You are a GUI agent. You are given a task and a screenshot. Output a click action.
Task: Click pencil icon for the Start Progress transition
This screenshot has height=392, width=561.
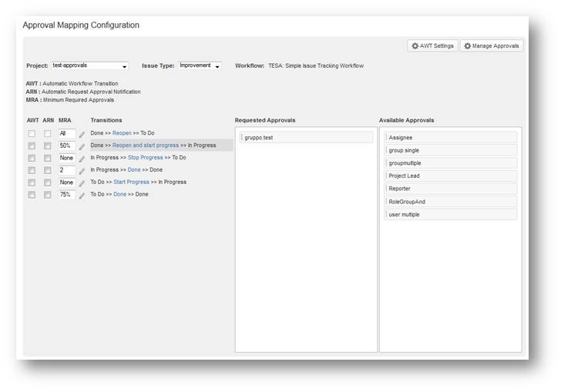coord(82,183)
